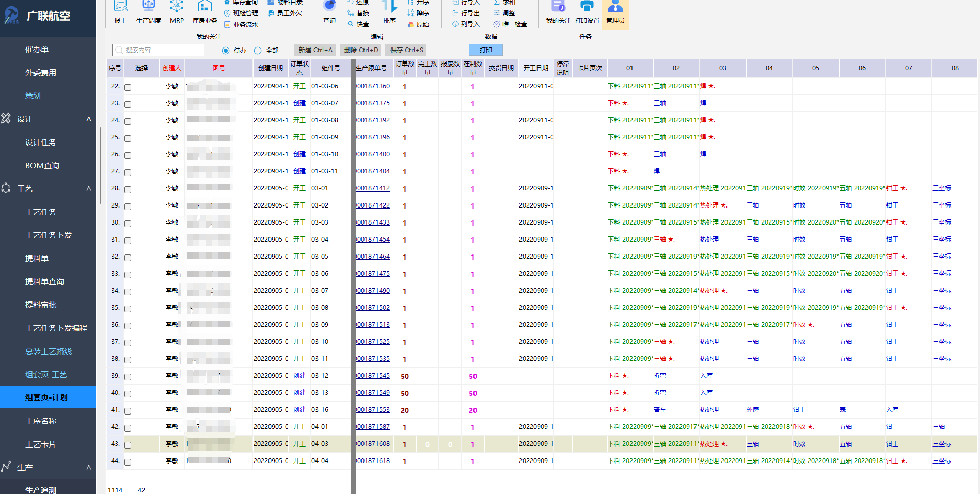This screenshot has height=494, width=980.
Task: Select the 待办 radio button
Action: [x=226, y=51]
